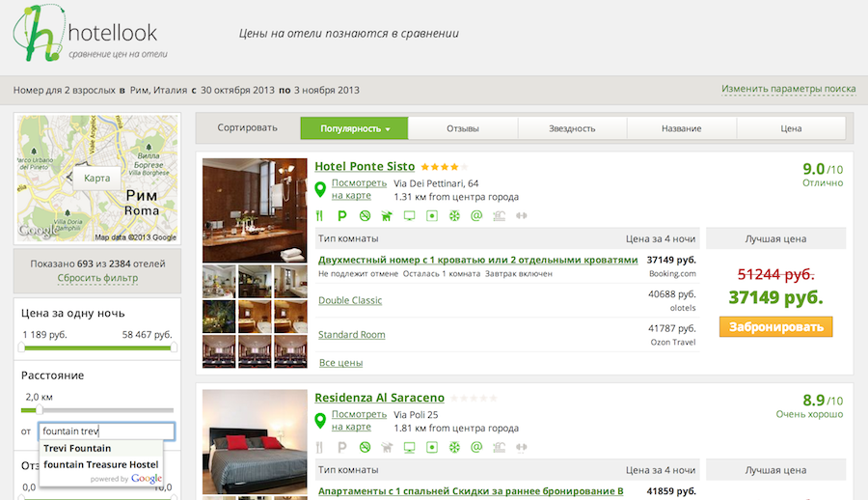The height and width of the screenshot is (500, 868).
Task: Click the Via Poli 25 address
Action: 416,415
